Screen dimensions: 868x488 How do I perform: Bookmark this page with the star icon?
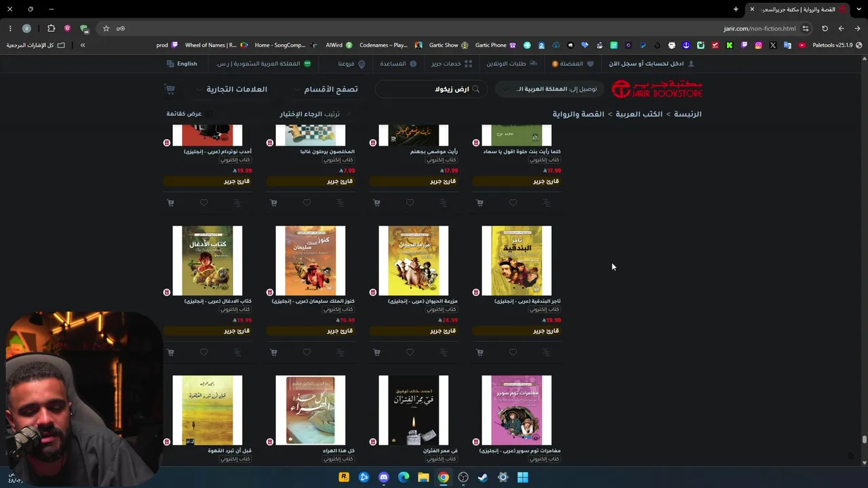106,28
